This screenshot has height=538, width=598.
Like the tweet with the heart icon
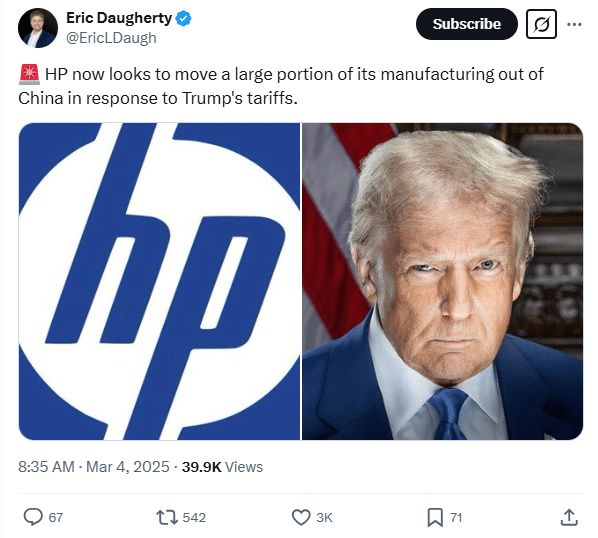(301, 517)
